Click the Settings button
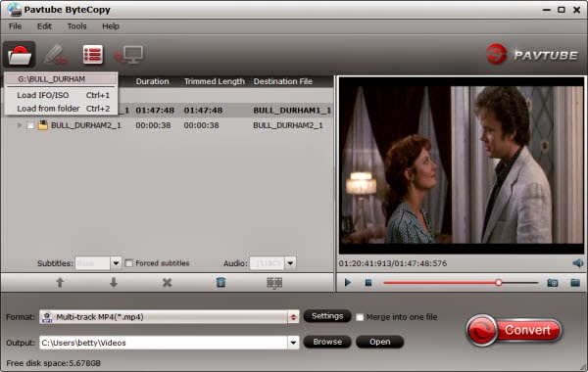The image size is (588, 372). coord(327,316)
